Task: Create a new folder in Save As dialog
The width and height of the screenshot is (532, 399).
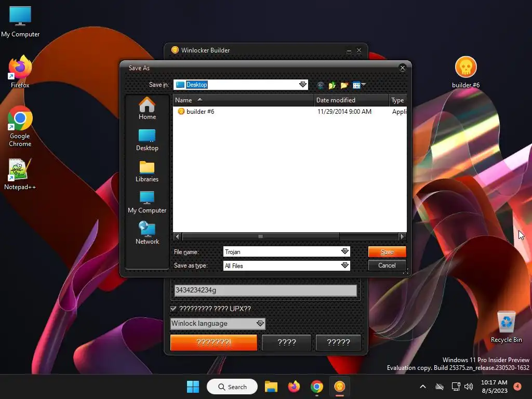Action: (x=344, y=85)
